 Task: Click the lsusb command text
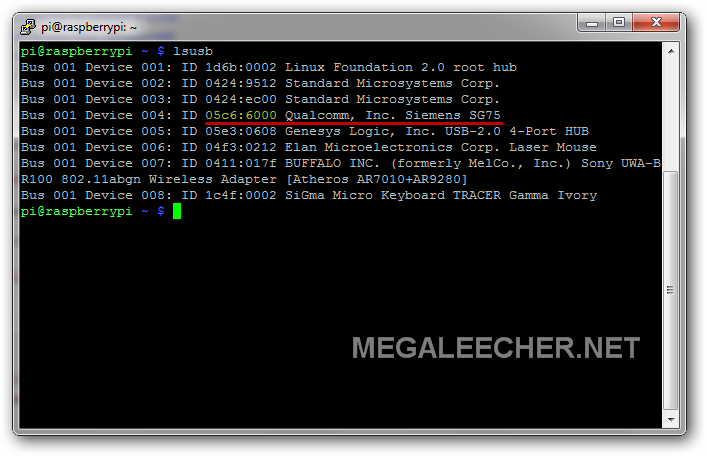193,51
